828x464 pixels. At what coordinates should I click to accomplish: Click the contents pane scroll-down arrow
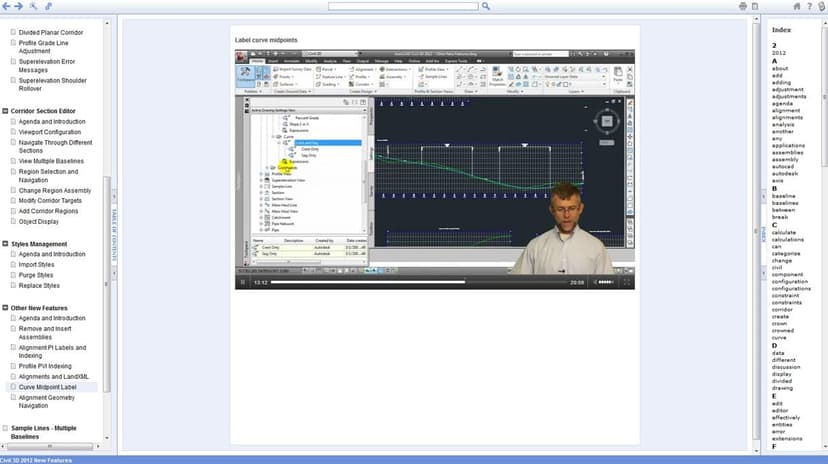pyautogui.click(x=107, y=438)
